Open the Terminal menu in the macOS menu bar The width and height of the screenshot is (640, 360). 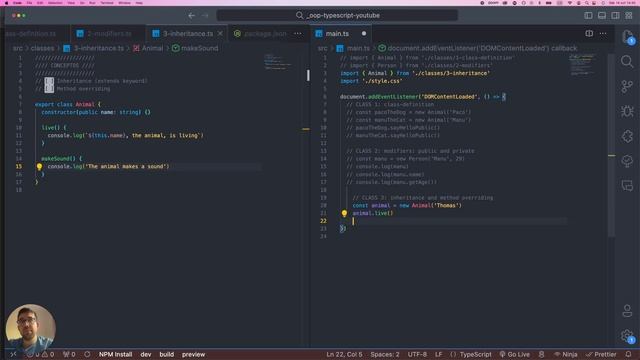[107, 3]
